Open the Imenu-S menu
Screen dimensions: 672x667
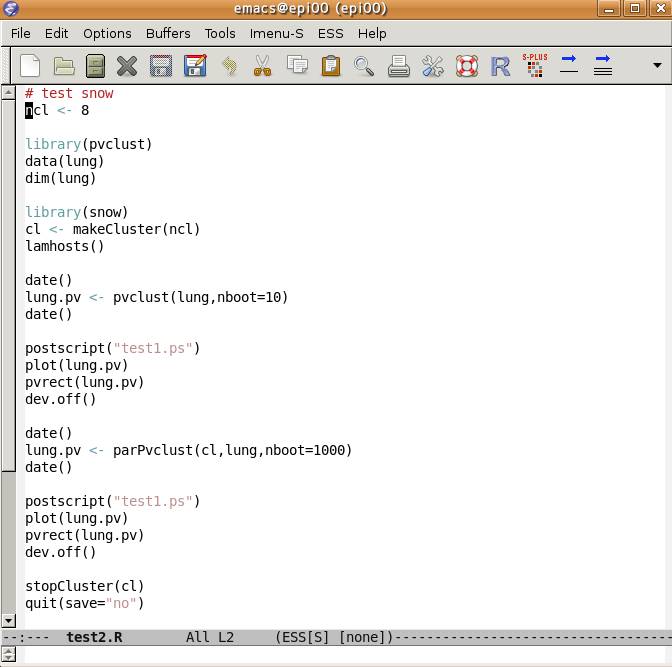point(276,33)
